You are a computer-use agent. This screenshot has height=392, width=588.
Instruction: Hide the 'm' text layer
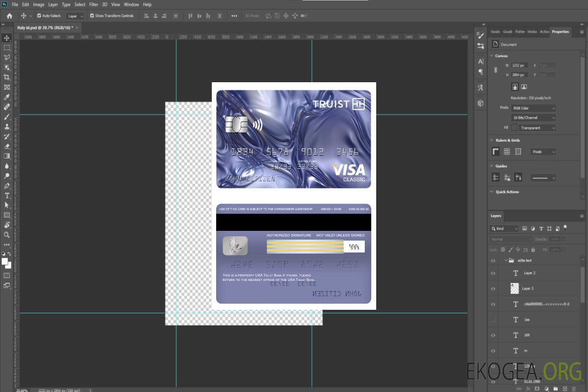tap(493, 351)
